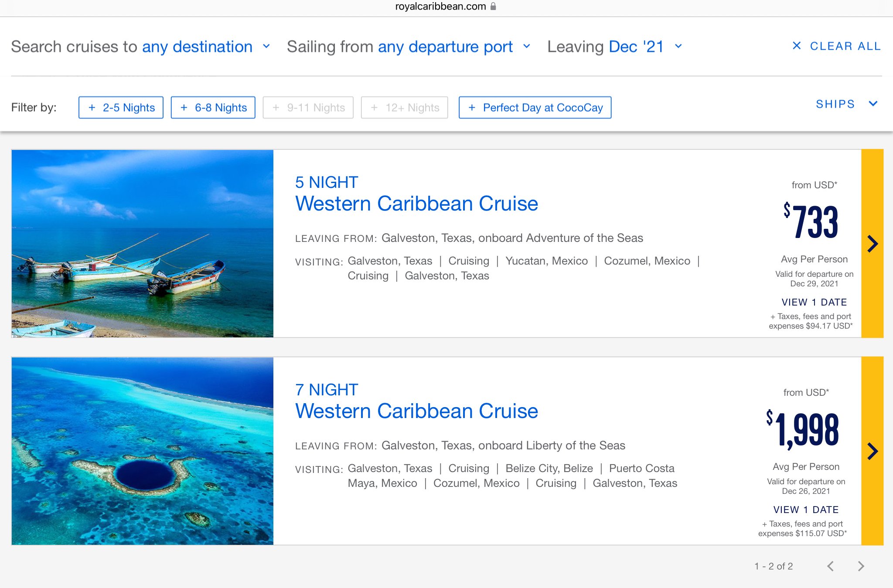Screen dimensions: 893x588
Task: Click the yellow arrow for the 5 night cruise
Action: coord(872,244)
